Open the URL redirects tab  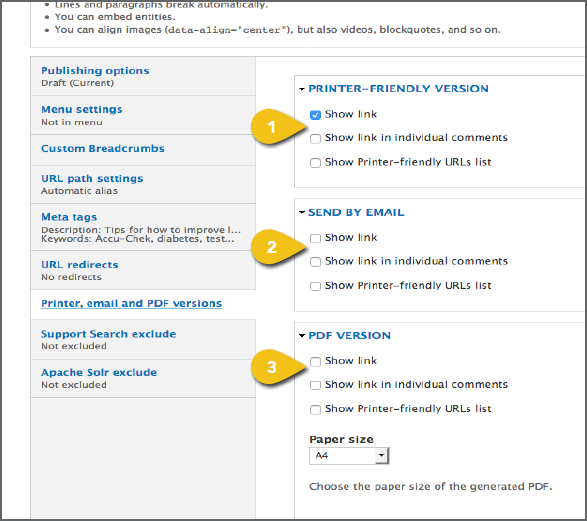coord(143,270)
